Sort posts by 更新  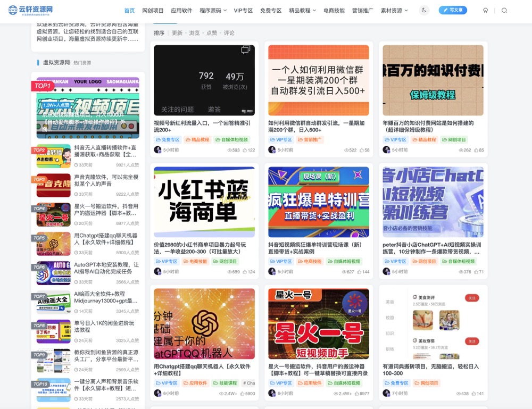[x=177, y=33]
